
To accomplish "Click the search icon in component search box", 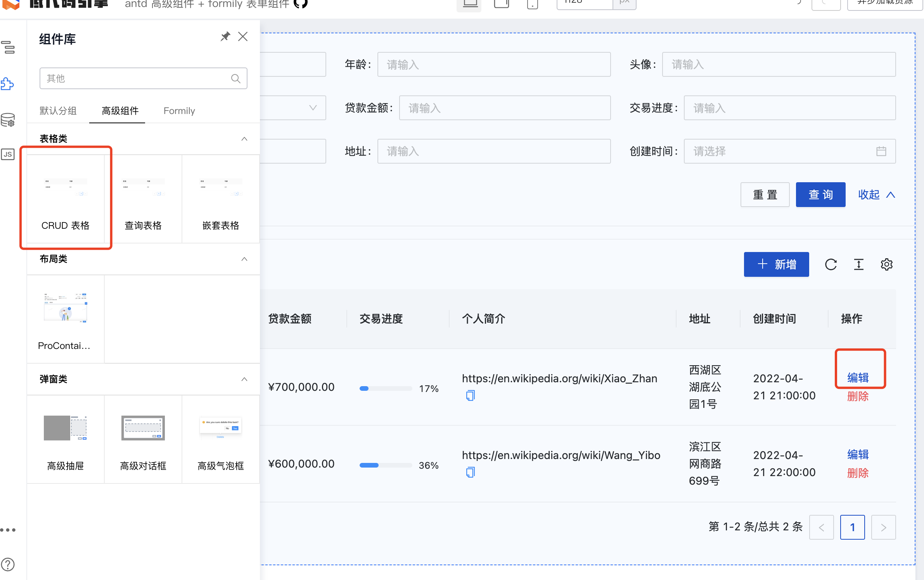I will (235, 79).
